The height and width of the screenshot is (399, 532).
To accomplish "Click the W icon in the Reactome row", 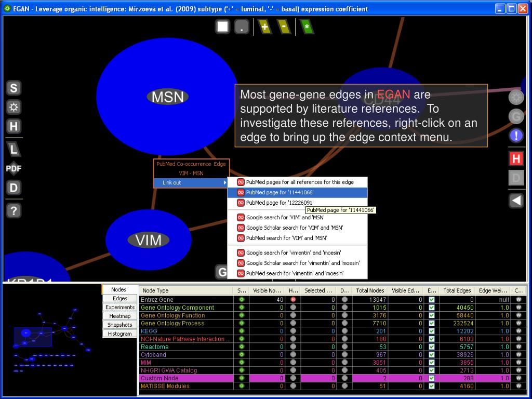I will pyautogui.click(x=518, y=347).
